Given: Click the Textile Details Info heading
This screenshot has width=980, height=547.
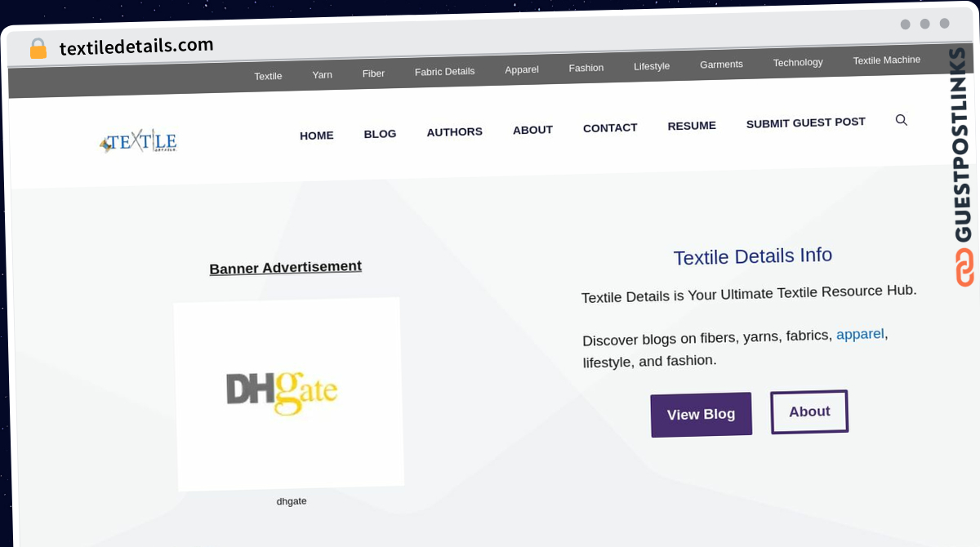Looking at the screenshot, I should point(752,256).
